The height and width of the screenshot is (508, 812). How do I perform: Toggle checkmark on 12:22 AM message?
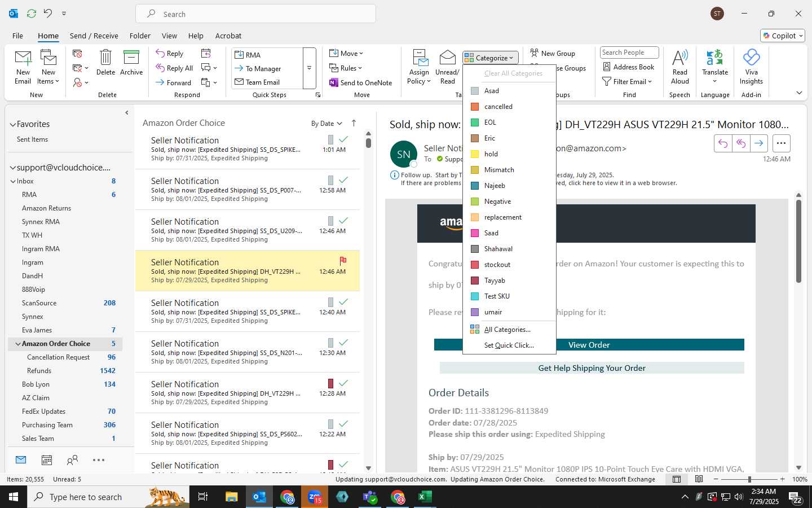[343, 423]
